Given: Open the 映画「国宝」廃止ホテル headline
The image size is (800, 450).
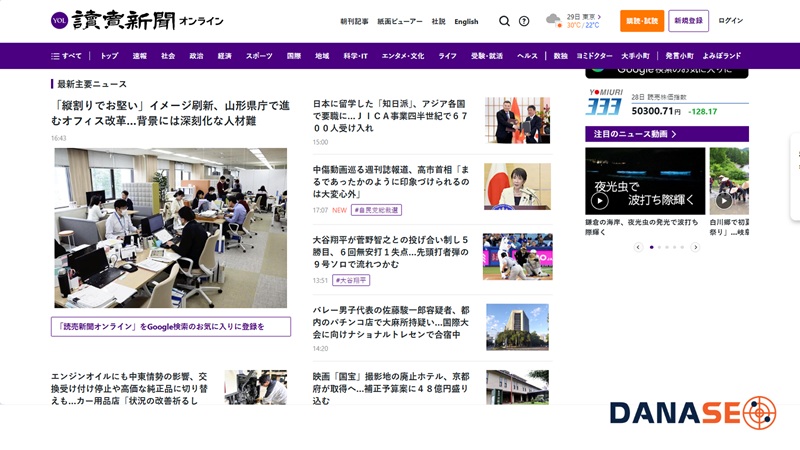Looking at the screenshot, I should pyautogui.click(x=391, y=389).
